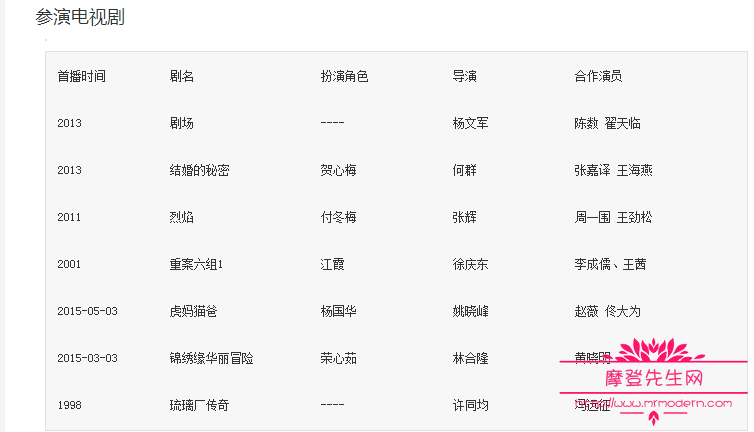Click the drama title 烈焰

pos(182,217)
